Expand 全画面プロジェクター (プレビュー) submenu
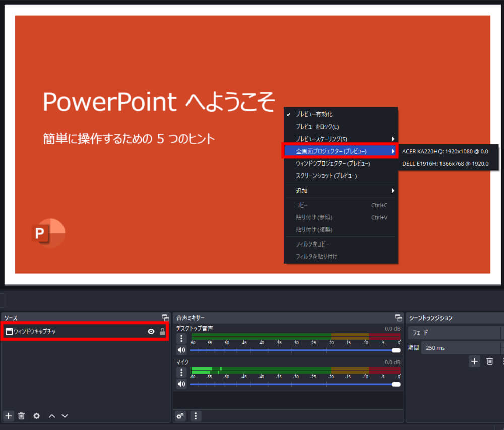 [340, 151]
